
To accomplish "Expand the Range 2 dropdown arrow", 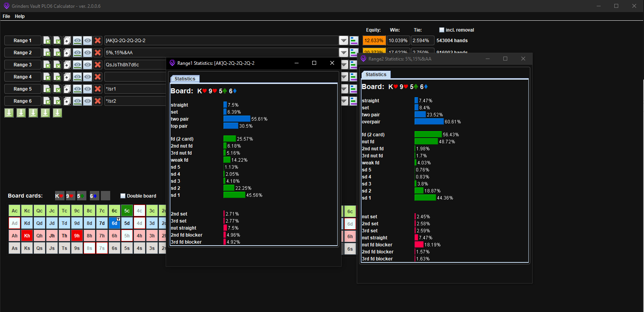I will [x=343, y=53].
